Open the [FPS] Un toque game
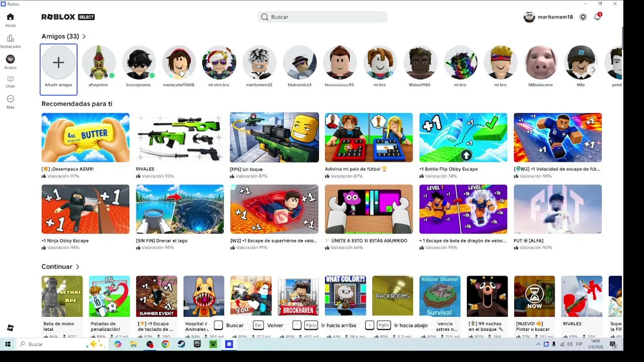 [x=274, y=138]
